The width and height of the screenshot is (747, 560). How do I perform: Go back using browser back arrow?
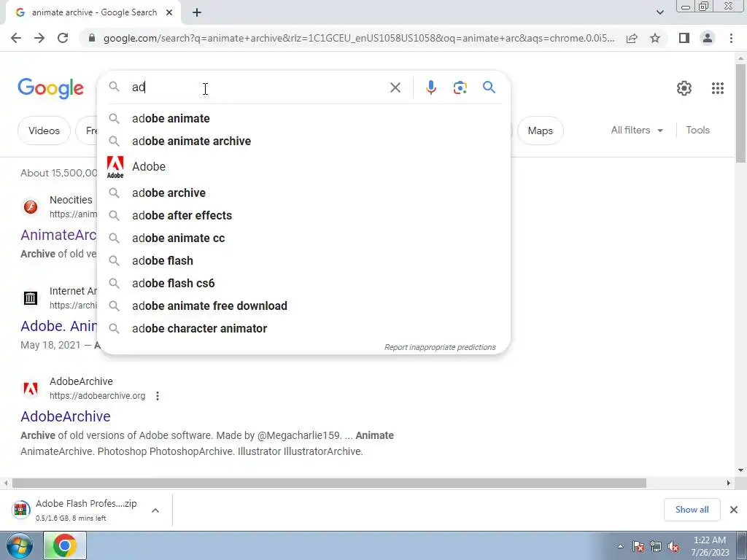point(16,38)
